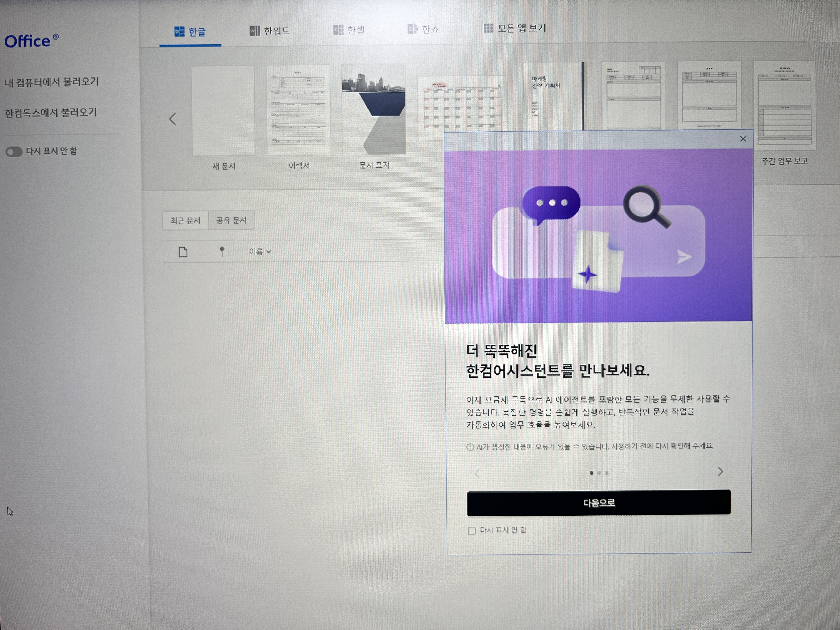Click the Office logo

click(31, 41)
